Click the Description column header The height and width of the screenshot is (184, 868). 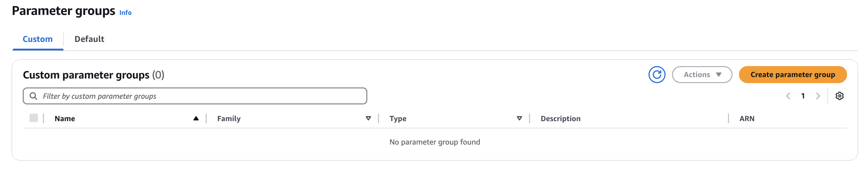[561, 119]
